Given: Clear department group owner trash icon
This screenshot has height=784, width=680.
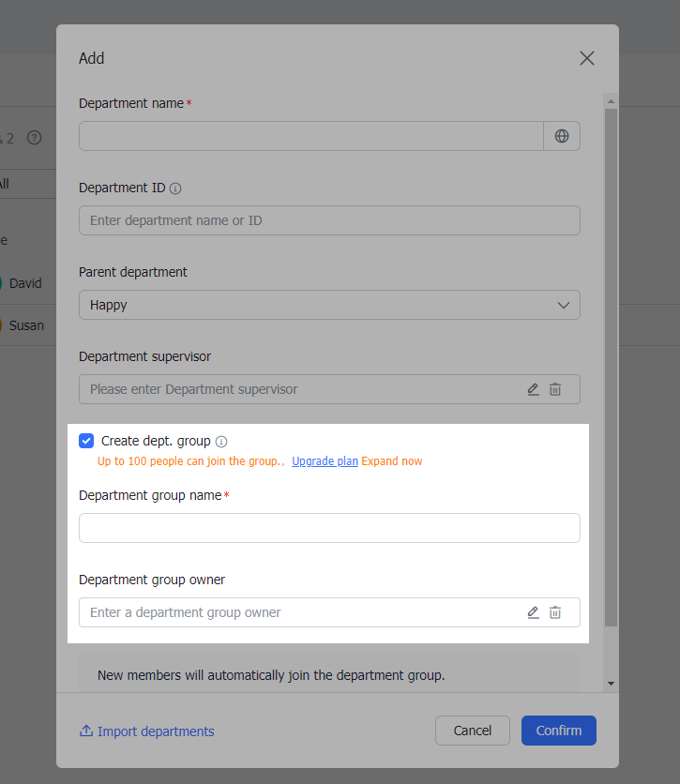Looking at the screenshot, I should (555, 612).
